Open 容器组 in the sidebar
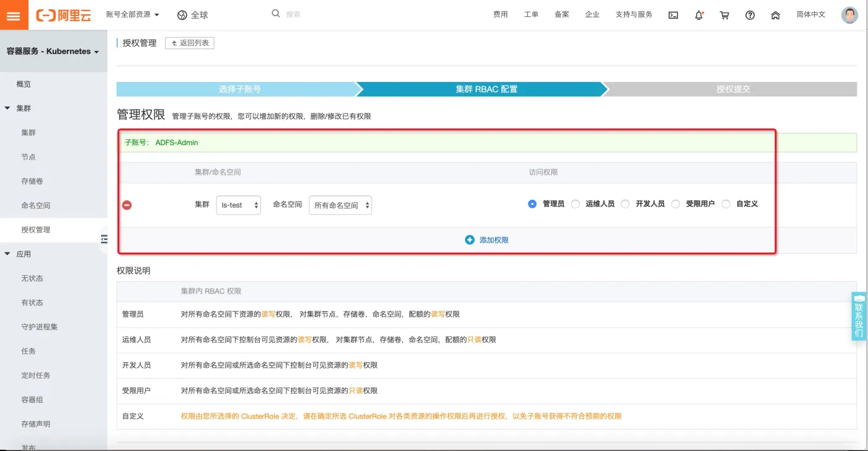Screen dimensions: 868x451 coord(32,400)
